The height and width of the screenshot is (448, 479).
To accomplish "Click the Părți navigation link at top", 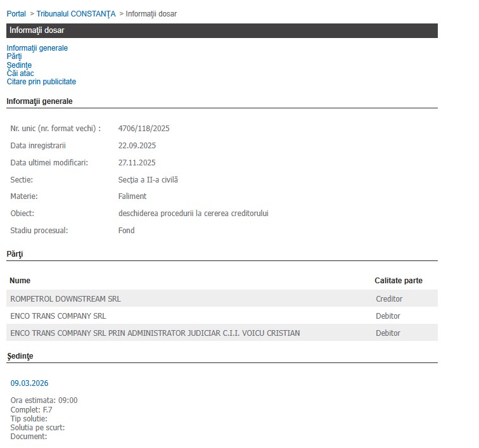I will pyautogui.click(x=14, y=56).
